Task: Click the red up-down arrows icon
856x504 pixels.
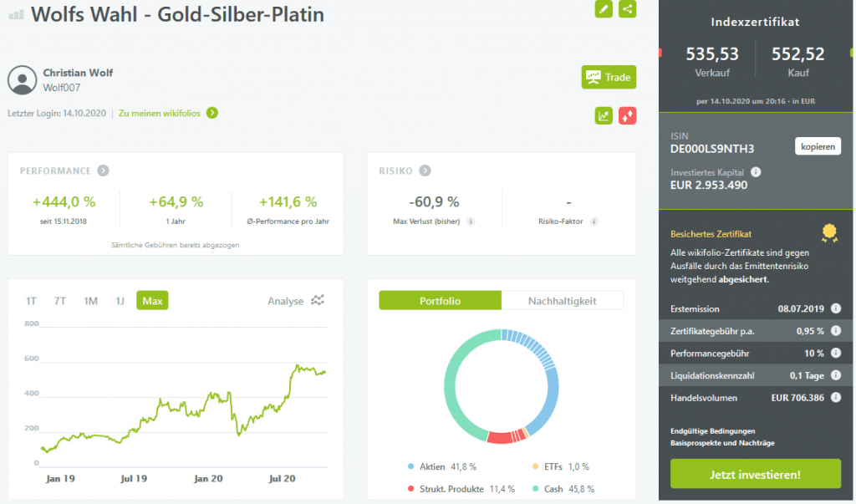Action: [627, 115]
